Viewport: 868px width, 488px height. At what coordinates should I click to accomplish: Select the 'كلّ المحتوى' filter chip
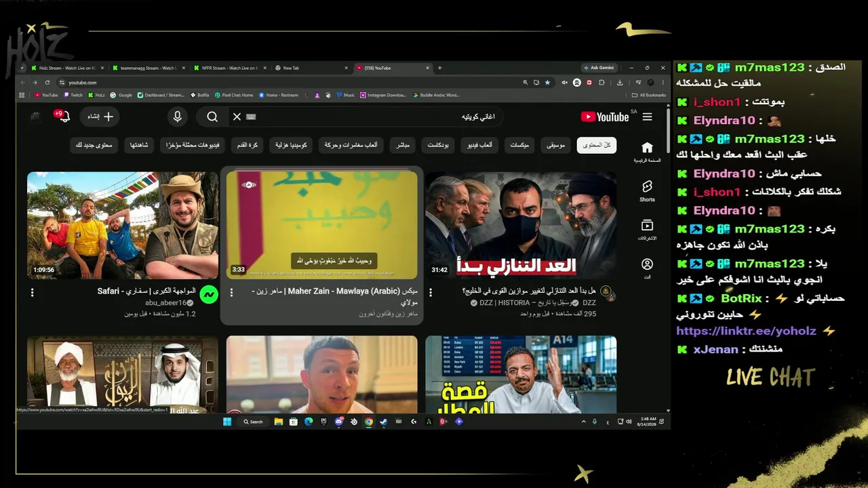[x=597, y=145]
